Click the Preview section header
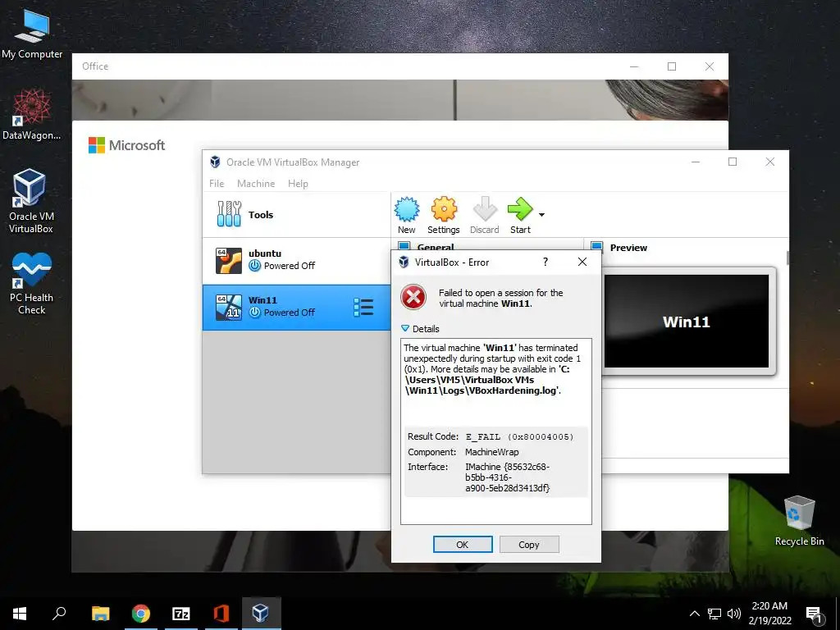The image size is (840, 630). [628, 248]
